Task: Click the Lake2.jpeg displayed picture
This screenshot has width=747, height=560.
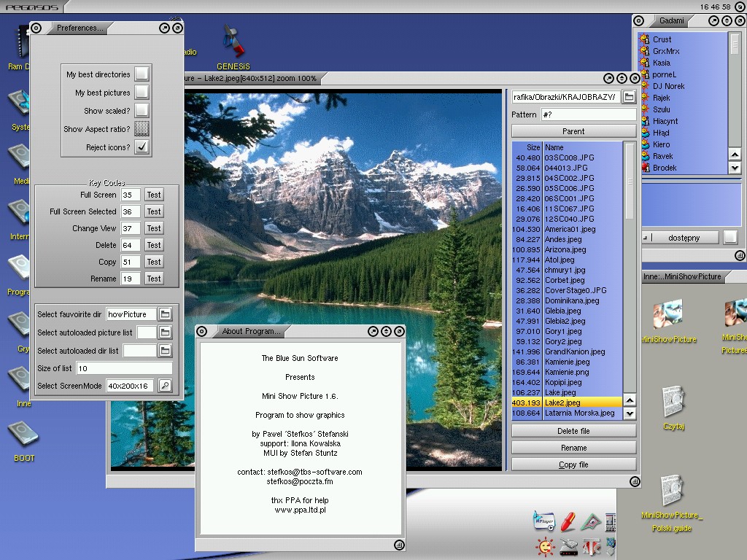Action: click(x=343, y=209)
